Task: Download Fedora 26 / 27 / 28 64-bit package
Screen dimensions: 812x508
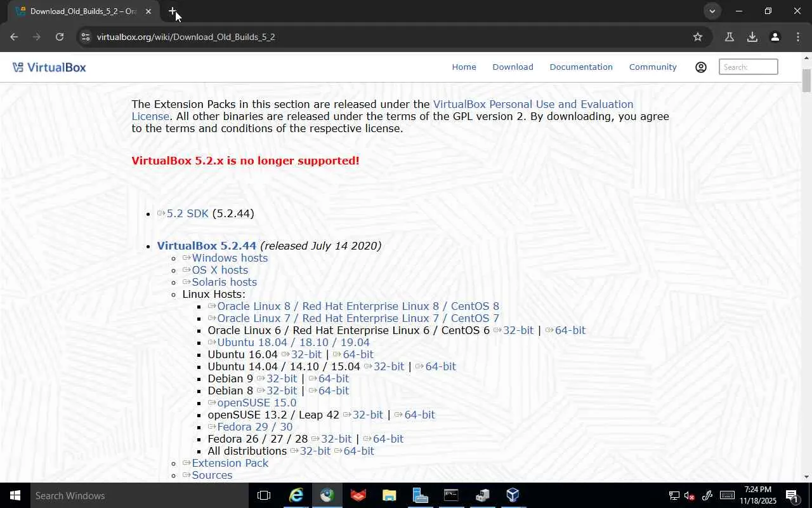Action: pyautogui.click(x=383, y=439)
